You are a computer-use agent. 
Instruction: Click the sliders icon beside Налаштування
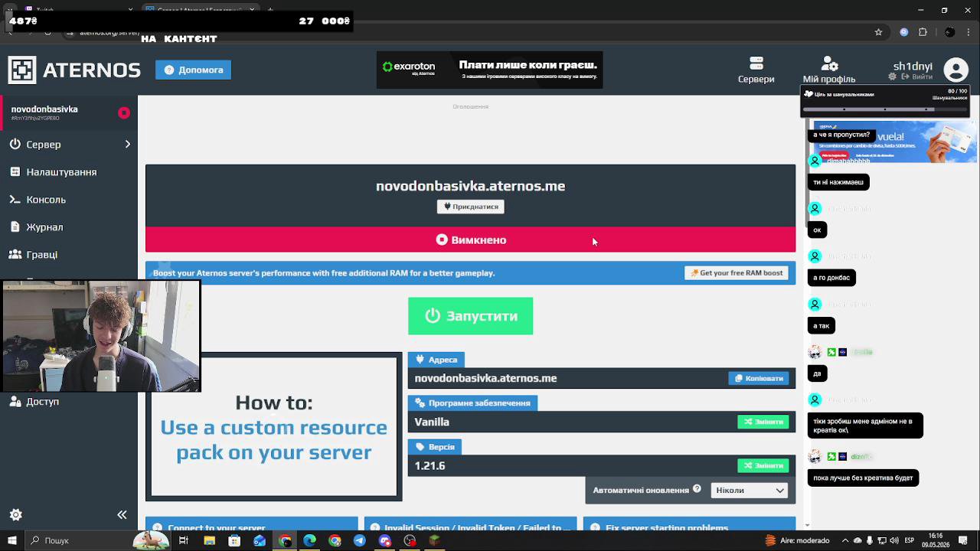pyautogui.click(x=15, y=171)
